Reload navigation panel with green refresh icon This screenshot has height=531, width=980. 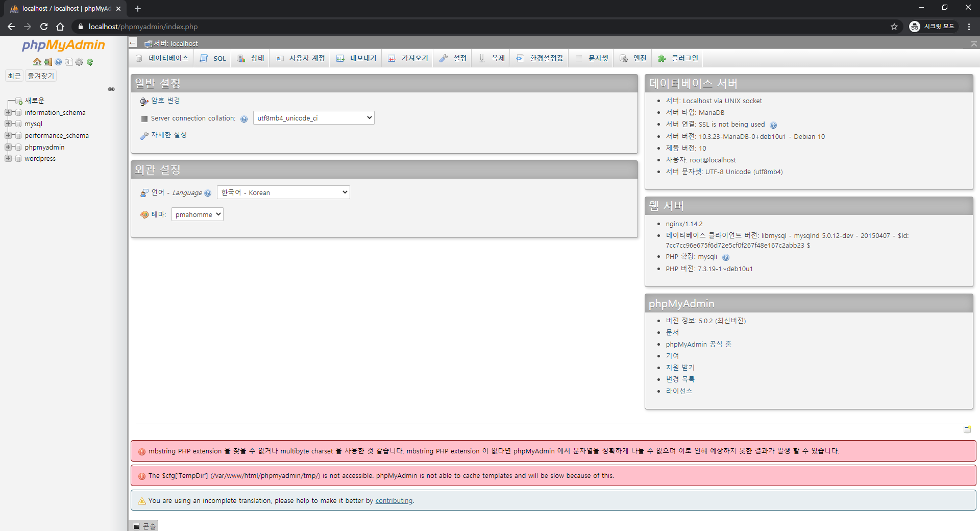90,62
